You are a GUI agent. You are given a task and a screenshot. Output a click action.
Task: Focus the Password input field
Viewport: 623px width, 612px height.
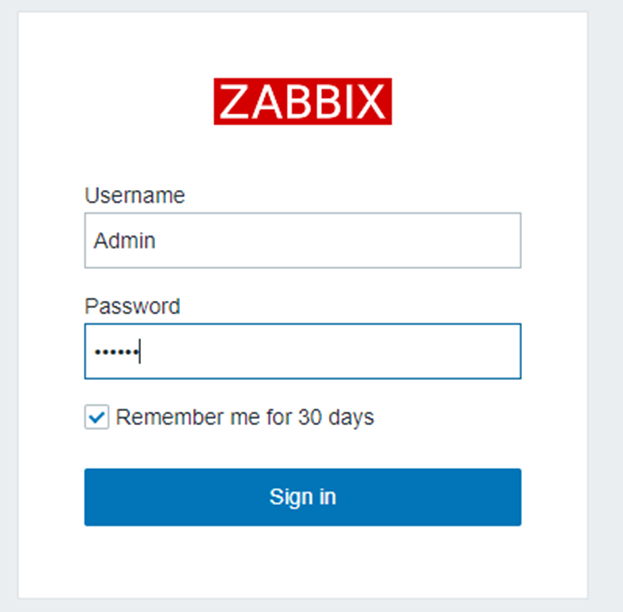tap(302, 351)
